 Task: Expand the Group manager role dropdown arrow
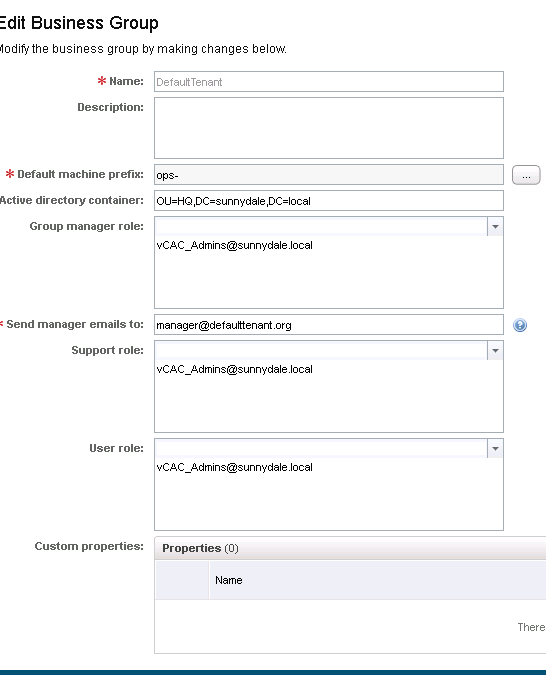[x=495, y=226]
